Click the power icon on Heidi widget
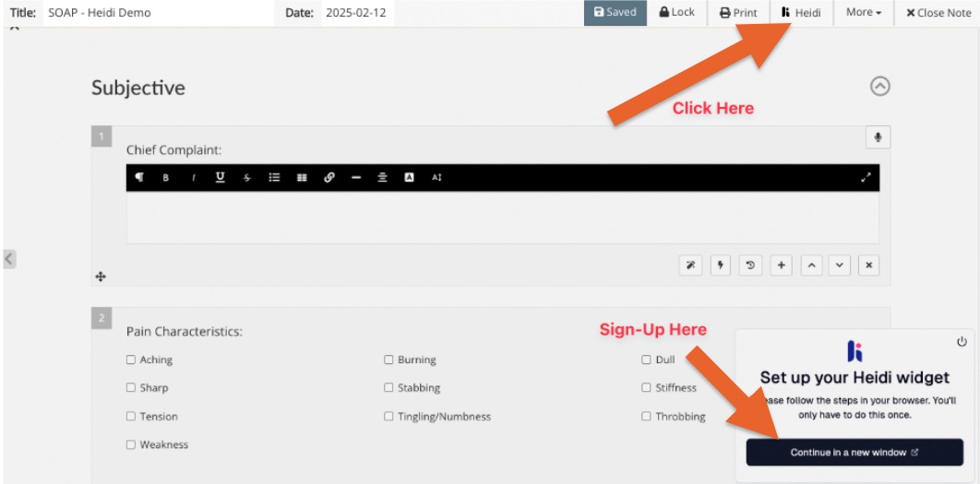Screen dimensions: 980x484 coord(962,342)
